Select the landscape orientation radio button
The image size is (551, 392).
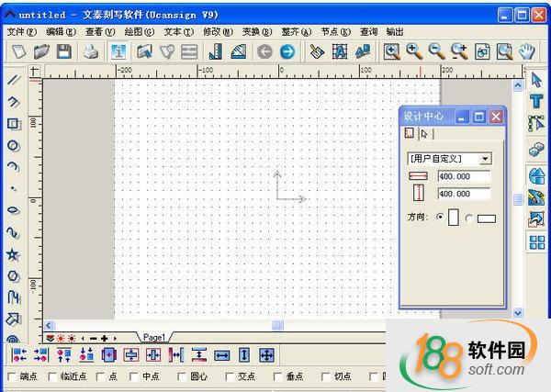tap(469, 218)
